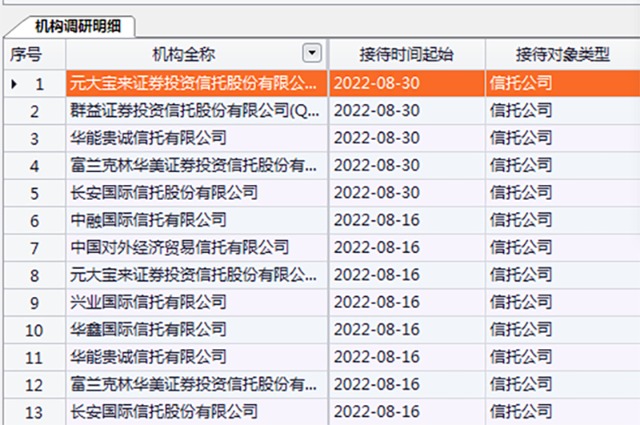Click row number 5 in 序号 column
This screenshot has width=640, height=425.
[35, 194]
